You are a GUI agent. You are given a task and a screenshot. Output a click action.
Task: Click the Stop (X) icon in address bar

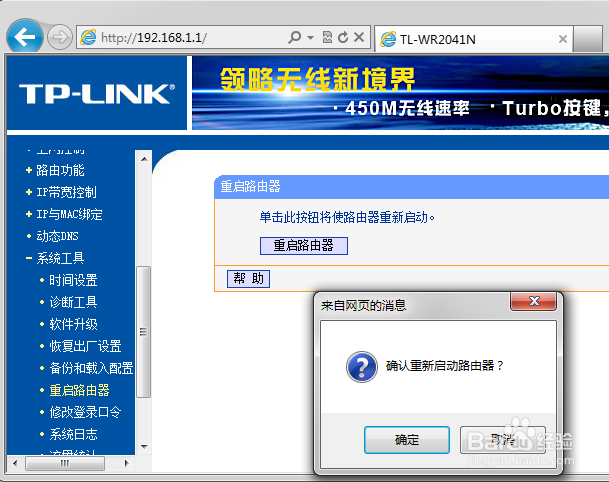pos(359,38)
